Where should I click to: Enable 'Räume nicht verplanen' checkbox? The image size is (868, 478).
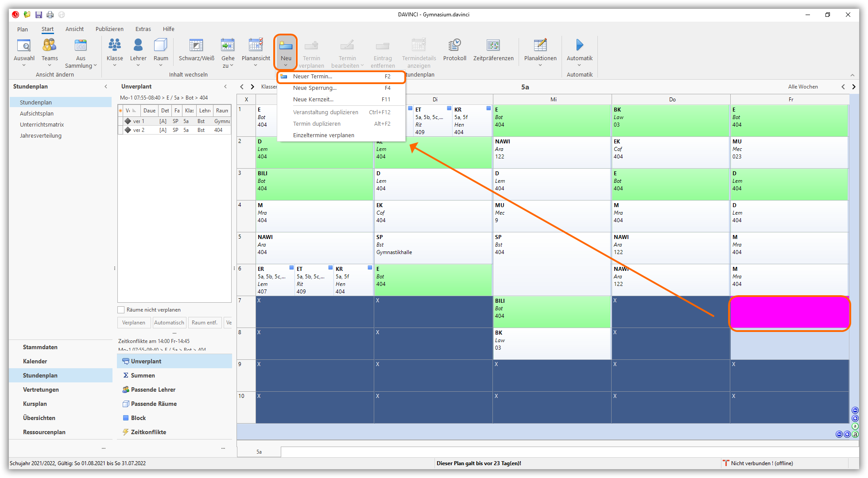click(121, 310)
